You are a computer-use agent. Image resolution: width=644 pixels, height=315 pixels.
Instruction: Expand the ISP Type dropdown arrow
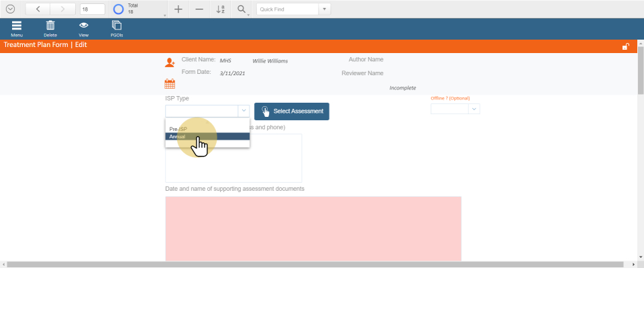(243, 111)
